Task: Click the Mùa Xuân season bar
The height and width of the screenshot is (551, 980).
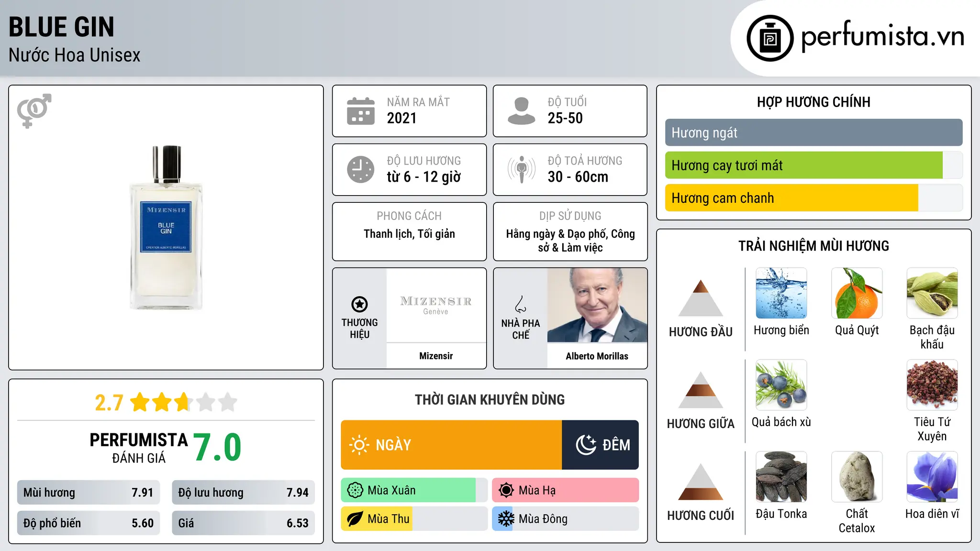Action: pos(414,490)
